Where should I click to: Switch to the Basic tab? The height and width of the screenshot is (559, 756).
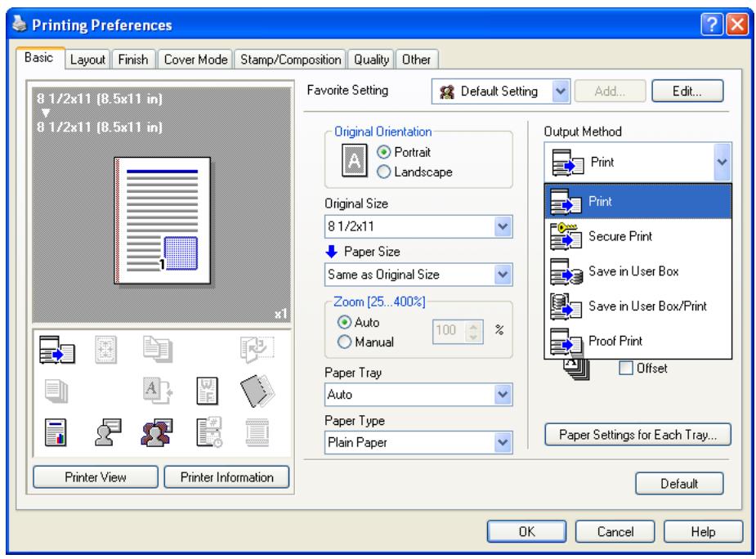(x=39, y=58)
